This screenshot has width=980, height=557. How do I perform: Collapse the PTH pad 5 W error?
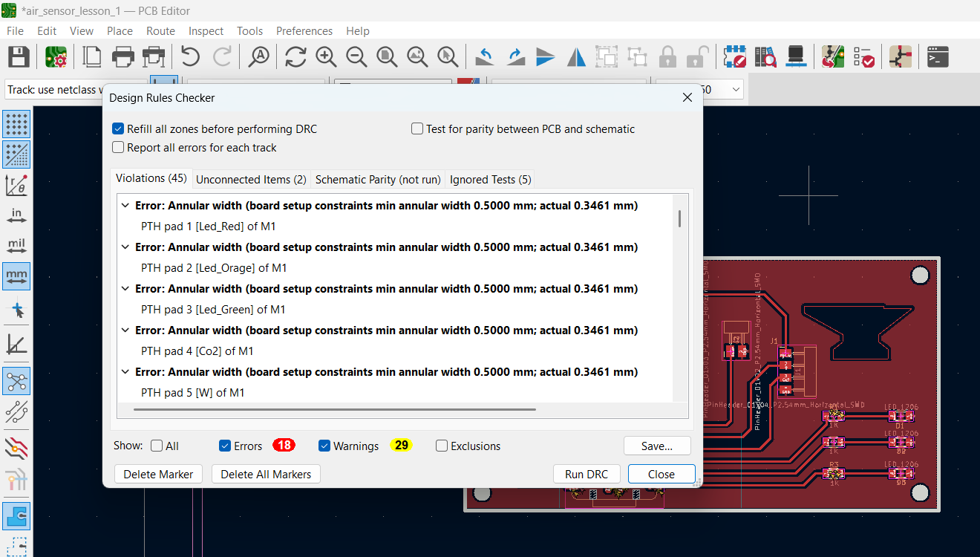(x=124, y=371)
